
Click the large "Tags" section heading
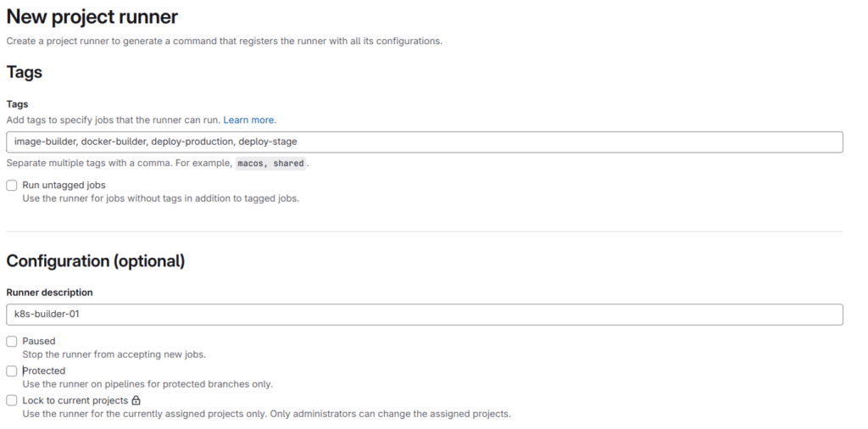[25, 72]
